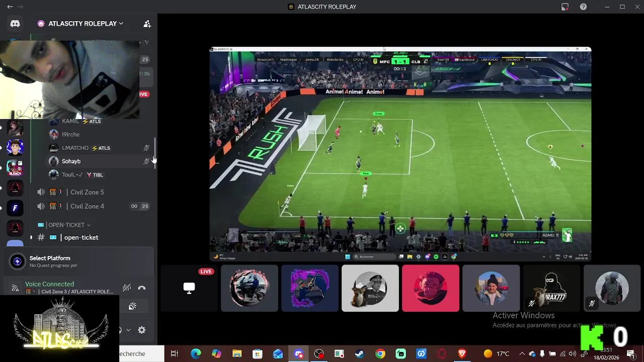Expand the output device options chevron
The width and height of the screenshot is (644, 362).
tap(128, 330)
